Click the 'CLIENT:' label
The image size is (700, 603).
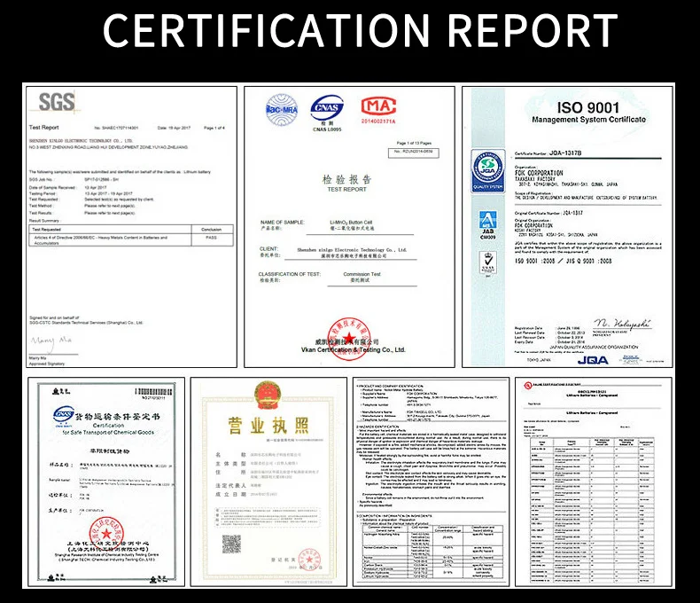coord(268,249)
